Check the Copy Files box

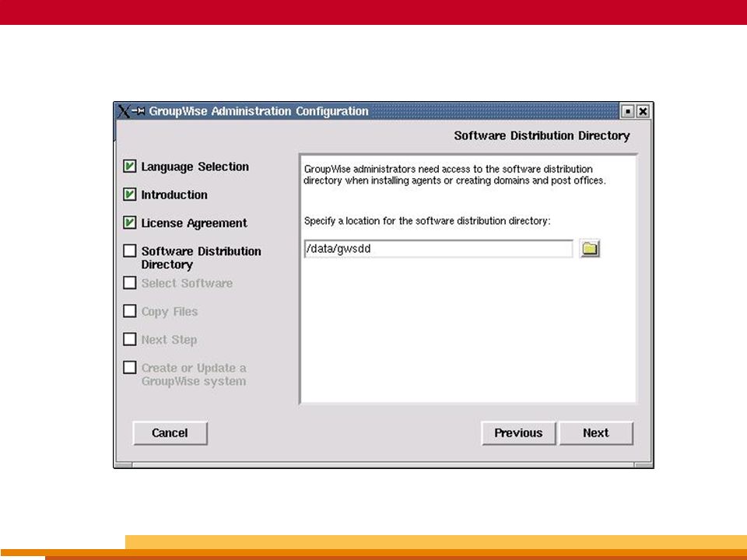[130, 310]
